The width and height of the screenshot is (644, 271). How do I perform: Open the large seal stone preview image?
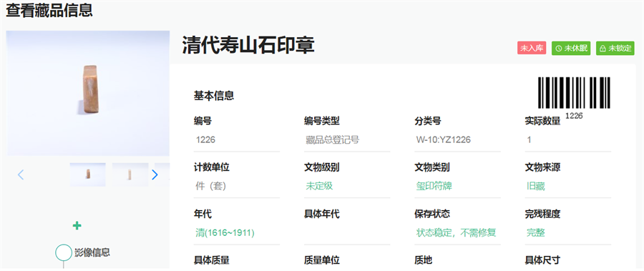88,93
